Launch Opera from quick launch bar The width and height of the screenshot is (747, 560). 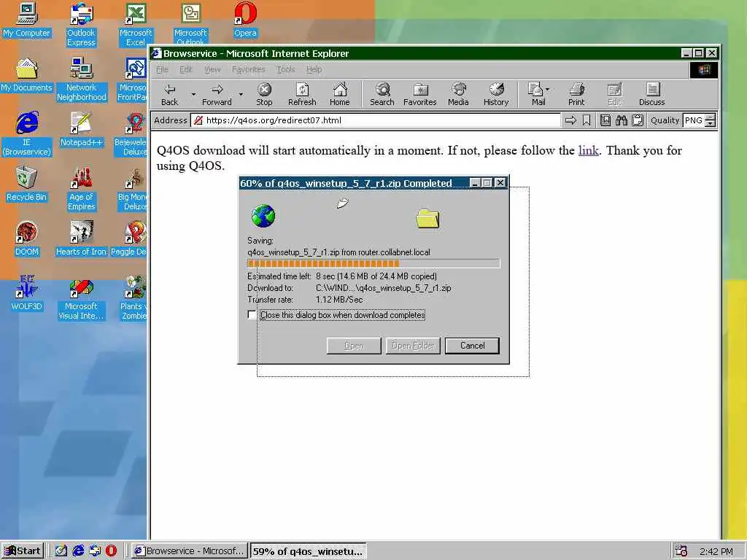coord(111,551)
